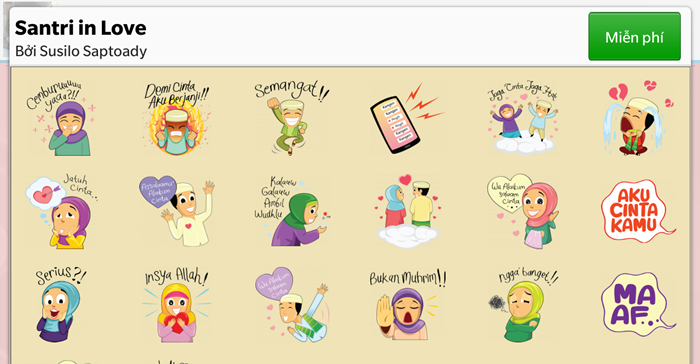The image size is (700, 364).
Task: Select the Serius surprised girl sticker
Action: coord(60,305)
